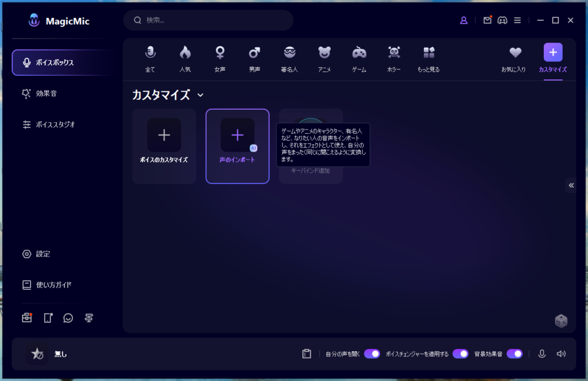Viewport: 588px width, 381px height.
Task: Toggle 自分の声を聞く switch
Action: [372, 353]
